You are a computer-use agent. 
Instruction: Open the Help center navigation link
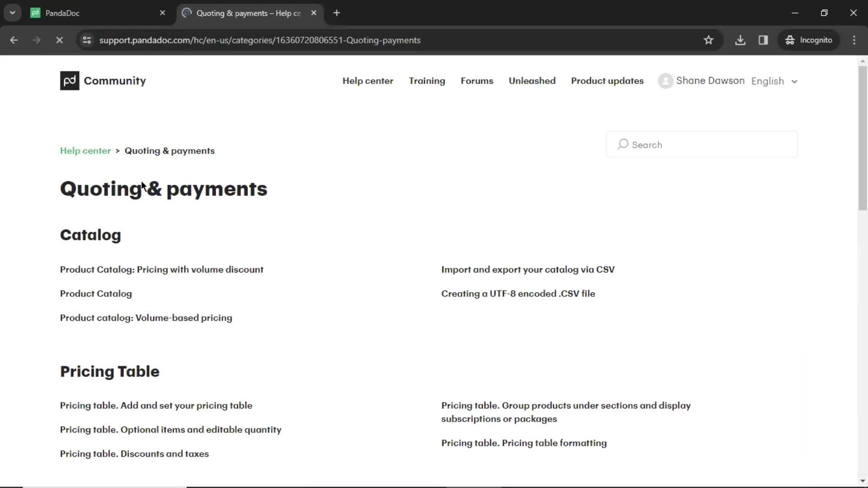368,80
